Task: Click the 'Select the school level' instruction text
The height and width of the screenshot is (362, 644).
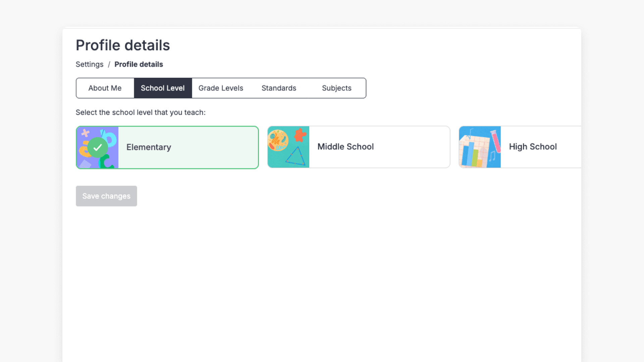Action: (141, 113)
